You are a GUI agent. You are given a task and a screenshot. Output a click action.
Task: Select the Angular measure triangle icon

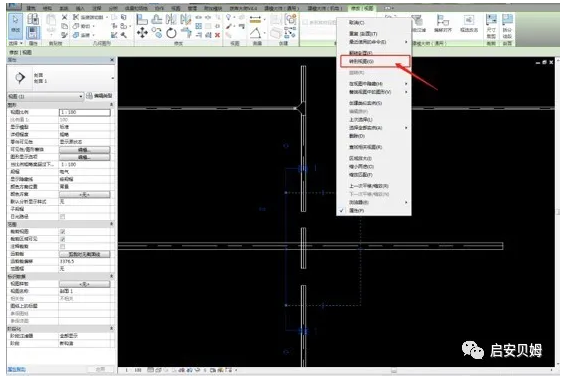[256, 33]
